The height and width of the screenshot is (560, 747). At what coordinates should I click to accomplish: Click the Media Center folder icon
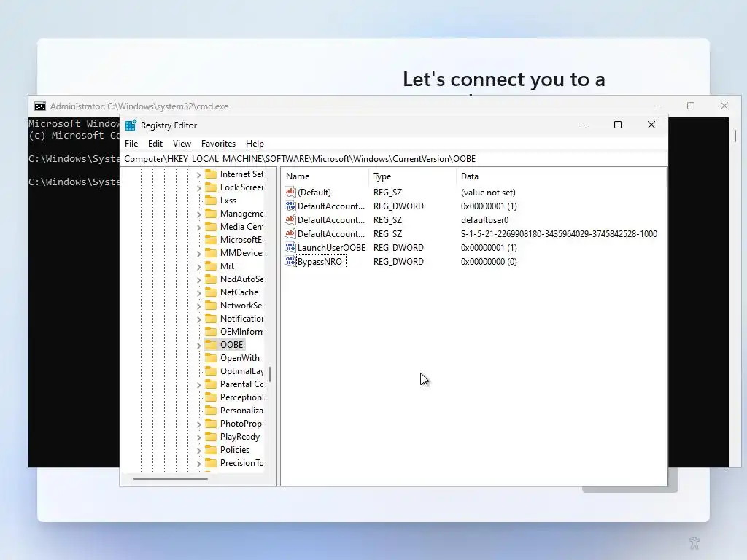point(211,227)
